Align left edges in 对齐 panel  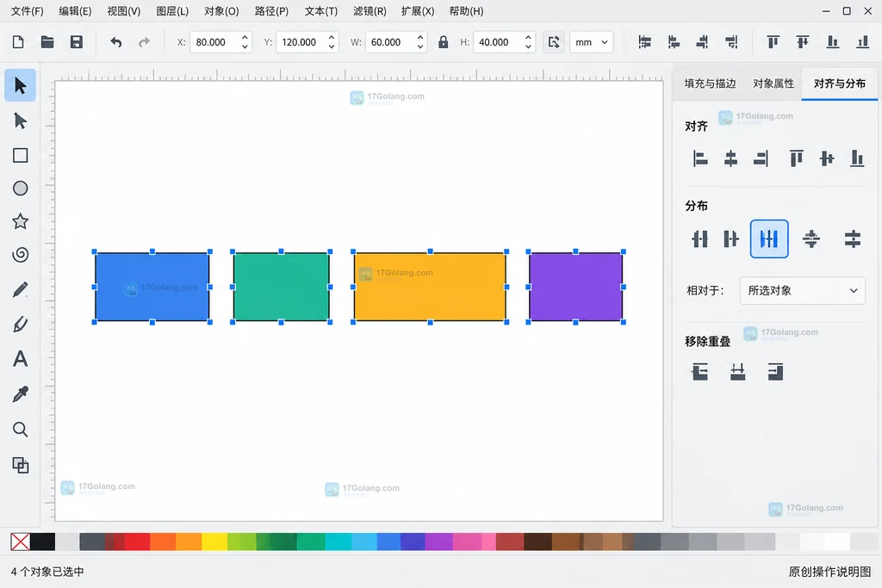(699, 159)
